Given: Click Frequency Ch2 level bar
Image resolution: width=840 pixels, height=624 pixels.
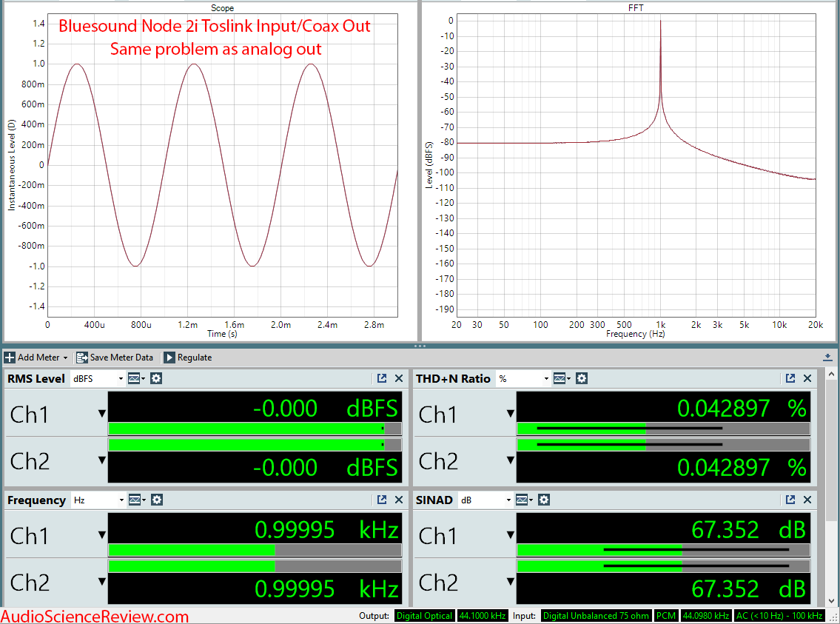Looking at the screenshot, I should tap(255, 566).
